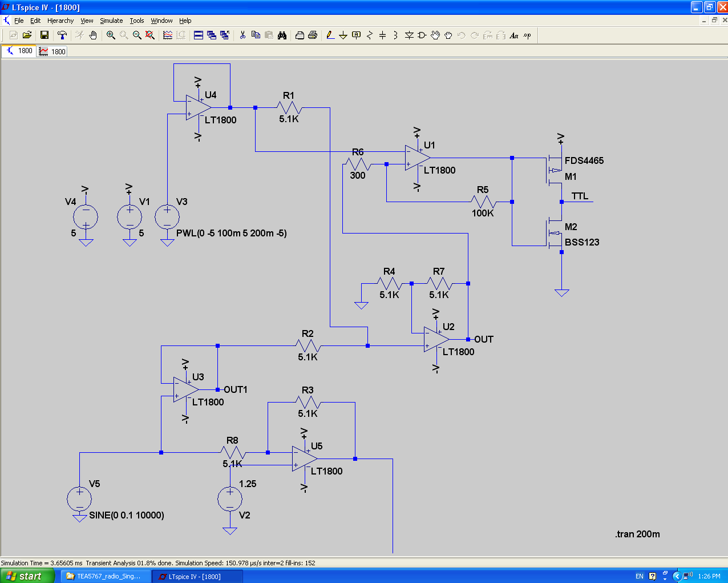Image resolution: width=728 pixels, height=583 pixels.
Task: Click the SINE(0 0.1 10000) source value
Action: pyautogui.click(x=127, y=515)
